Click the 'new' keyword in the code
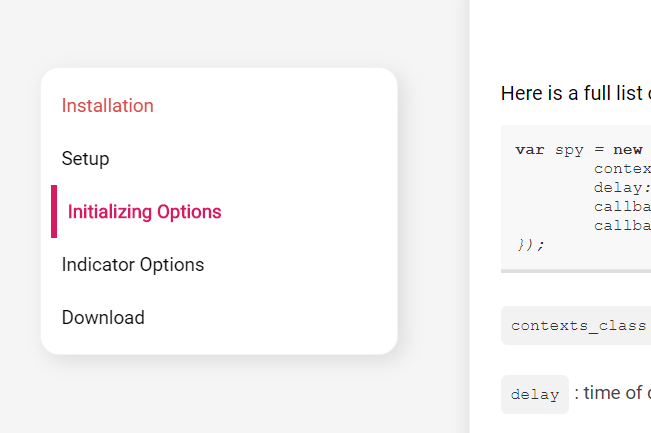 628,150
